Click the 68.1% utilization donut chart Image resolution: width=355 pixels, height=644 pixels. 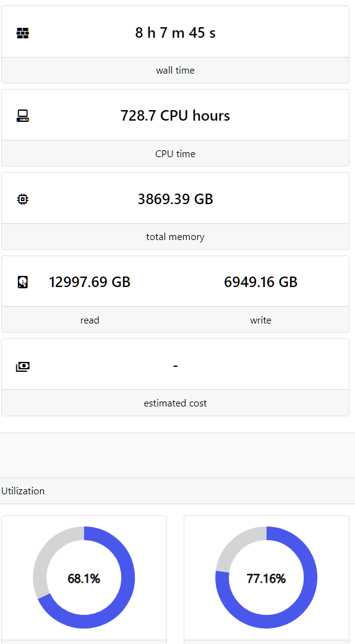(84, 577)
